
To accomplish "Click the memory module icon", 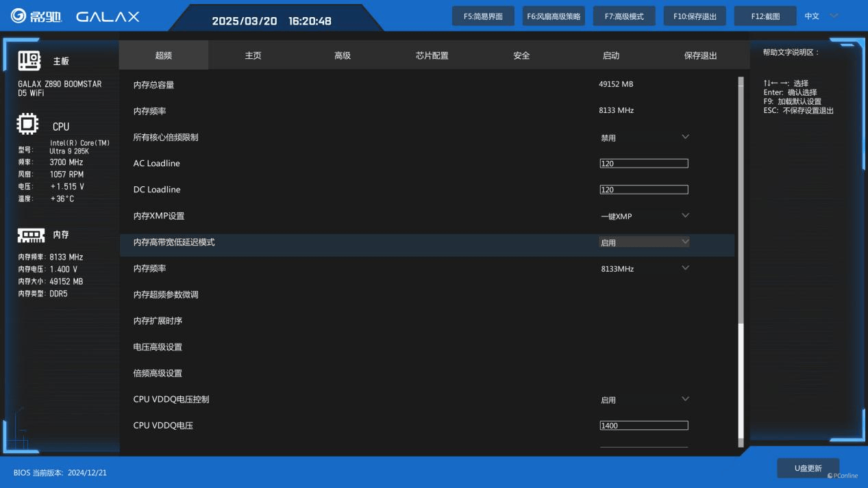I will tap(31, 235).
